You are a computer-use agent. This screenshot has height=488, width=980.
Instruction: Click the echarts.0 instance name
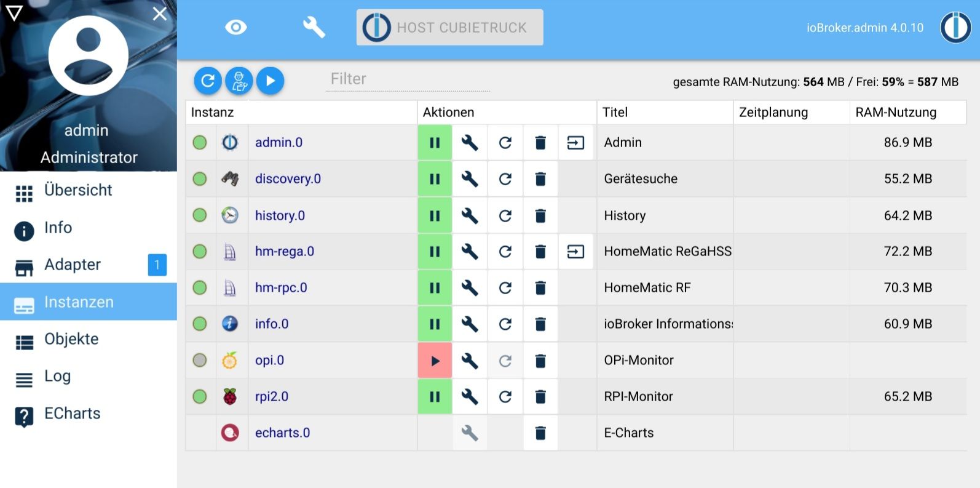click(283, 433)
